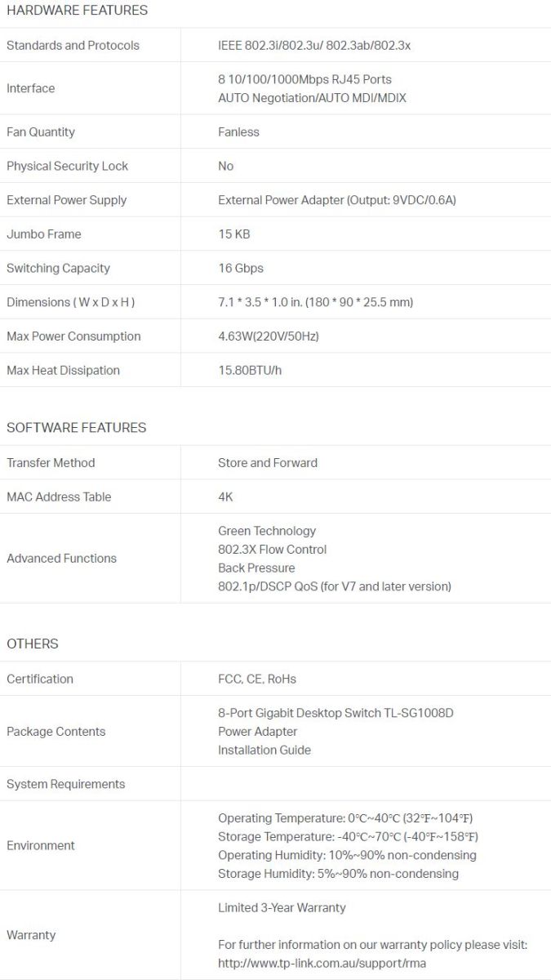Click the Fanless value text
Viewport: 551px width, 980px height.
click(x=238, y=132)
